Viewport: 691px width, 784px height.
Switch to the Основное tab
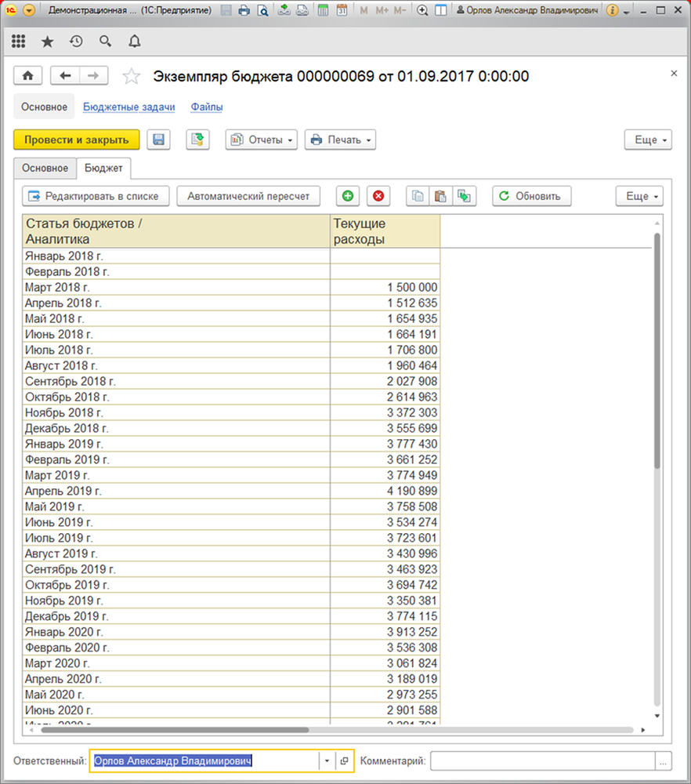click(x=45, y=168)
